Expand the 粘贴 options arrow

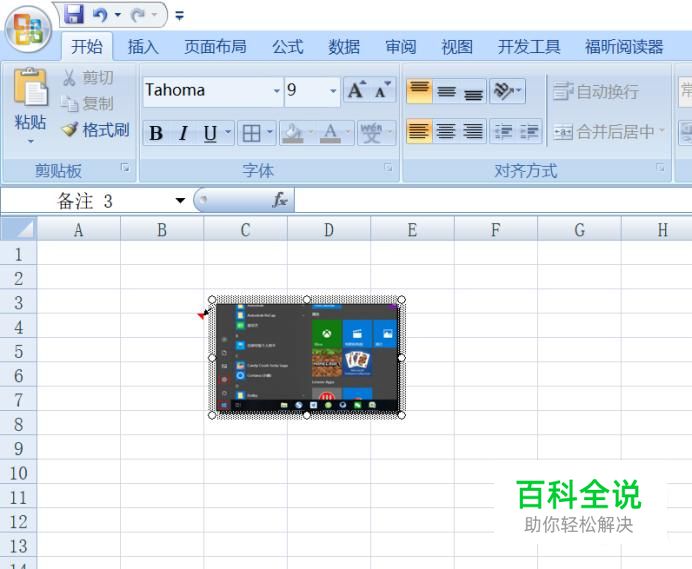click(30, 141)
